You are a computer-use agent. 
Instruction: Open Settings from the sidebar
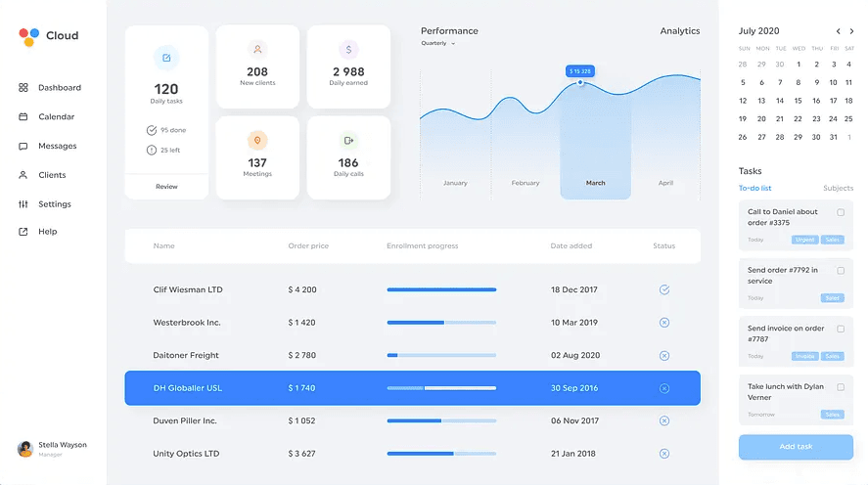pyautogui.click(x=45, y=204)
